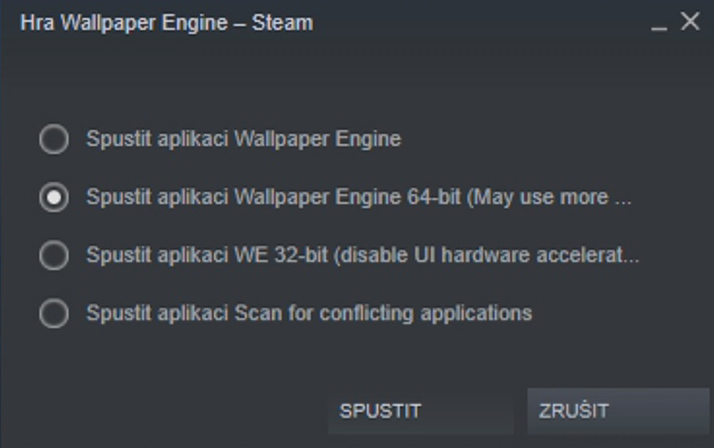The height and width of the screenshot is (448, 714).
Task: Close the dialog with the X icon
Action: [690, 21]
